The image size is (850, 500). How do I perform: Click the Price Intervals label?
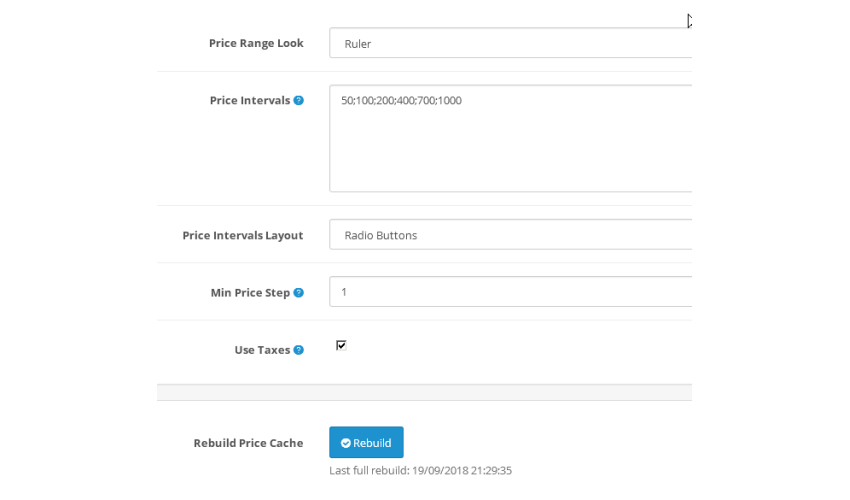tap(250, 100)
